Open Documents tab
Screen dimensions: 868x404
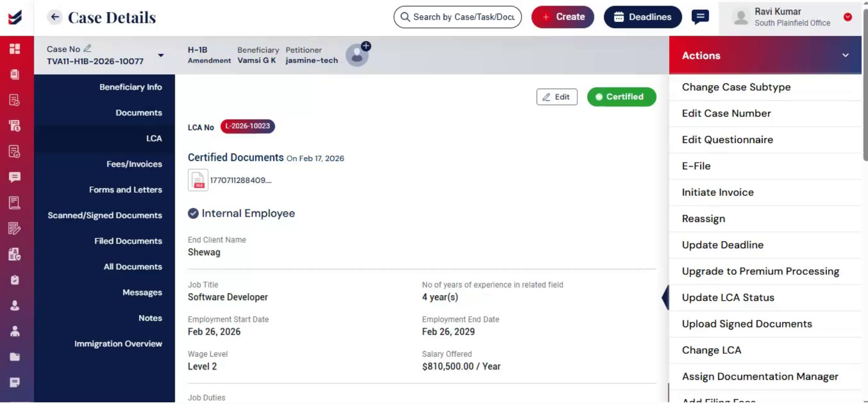pyautogui.click(x=139, y=113)
